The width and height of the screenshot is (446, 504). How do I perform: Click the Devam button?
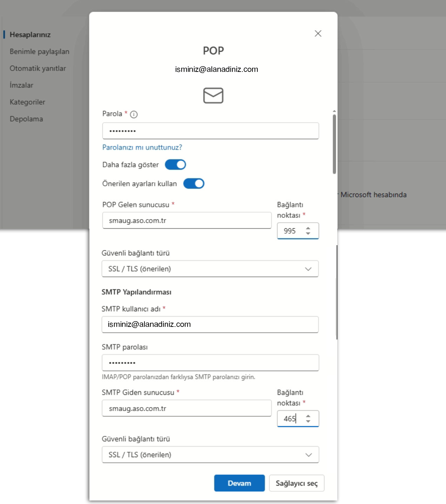click(x=239, y=483)
